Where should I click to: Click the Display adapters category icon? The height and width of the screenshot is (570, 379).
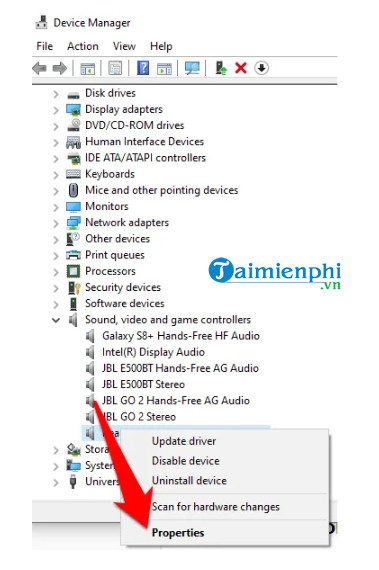tap(73, 109)
